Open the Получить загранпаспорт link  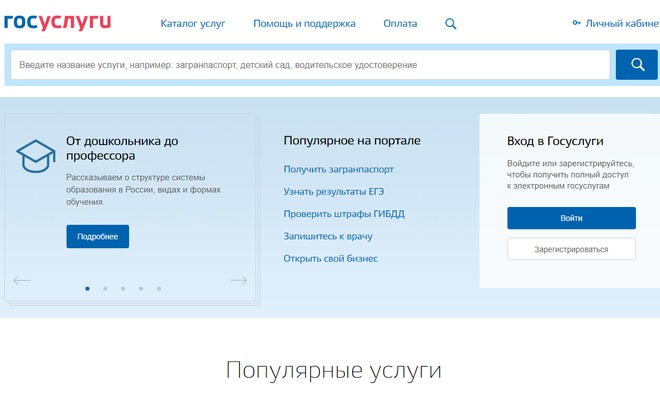coord(338,170)
